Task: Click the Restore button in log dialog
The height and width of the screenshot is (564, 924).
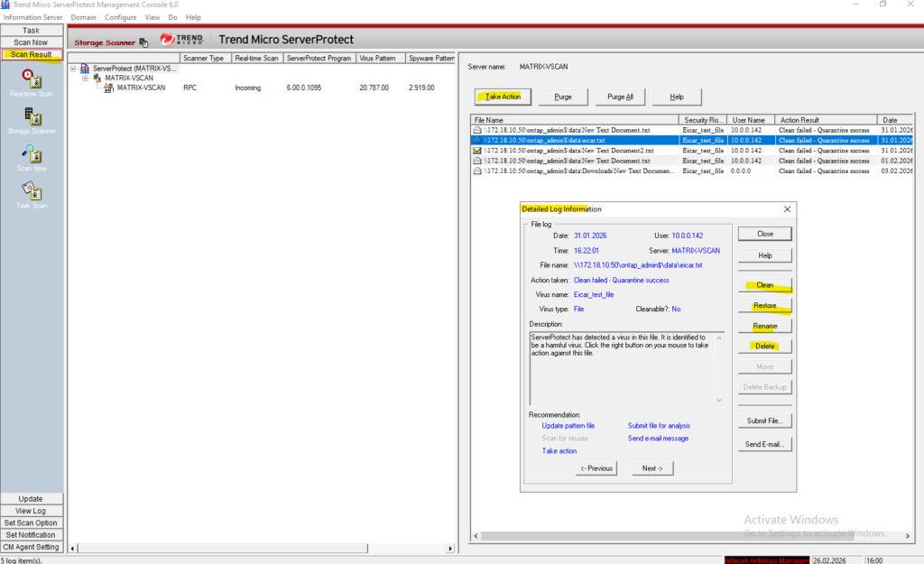Action: 765,306
